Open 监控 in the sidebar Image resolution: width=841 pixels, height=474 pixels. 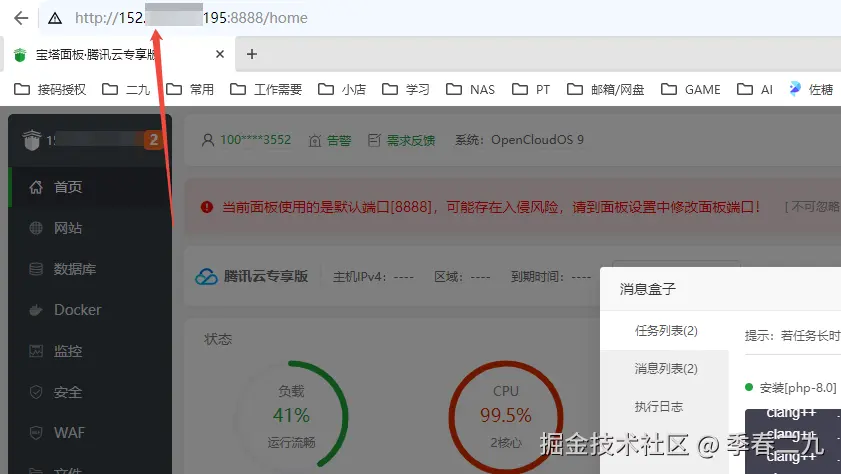(90, 351)
